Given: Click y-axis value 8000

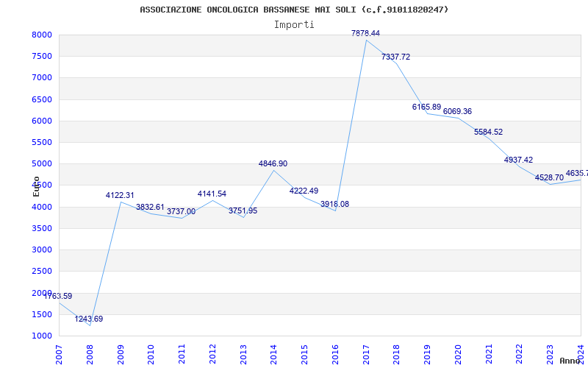Looking at the screenshot, I should coord(42,35).
